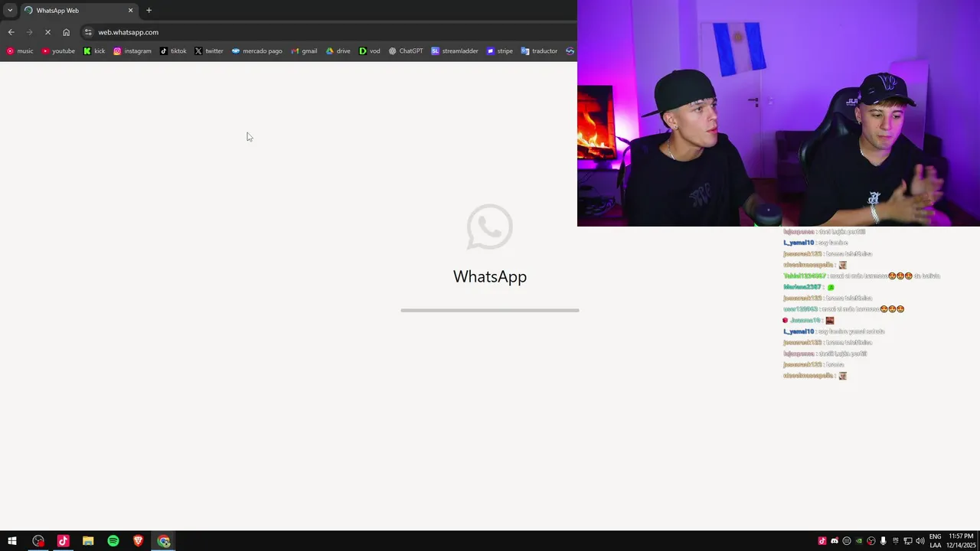Go to browser home page
The image size is (980, 551).
point(66,32)
